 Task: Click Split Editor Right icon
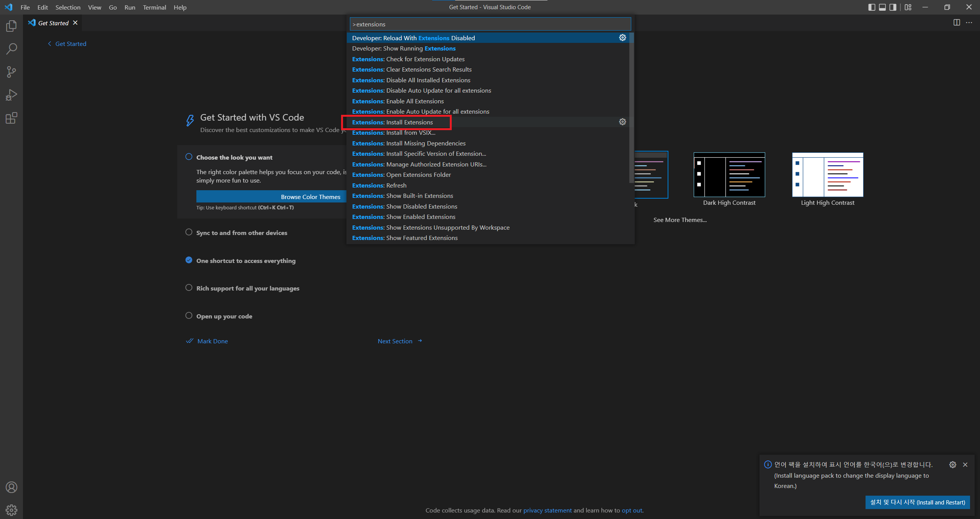pos(957,23)
